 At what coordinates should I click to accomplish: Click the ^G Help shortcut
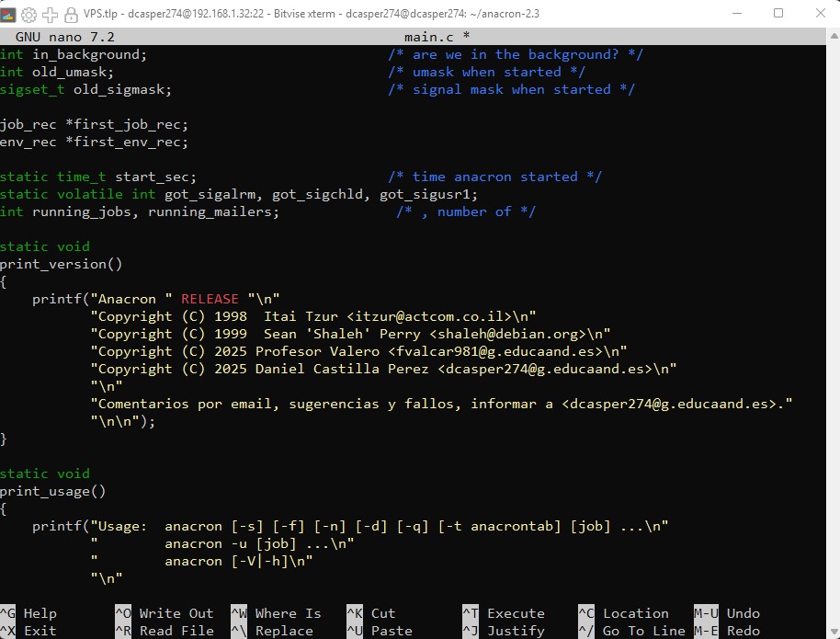coord(28,613)
